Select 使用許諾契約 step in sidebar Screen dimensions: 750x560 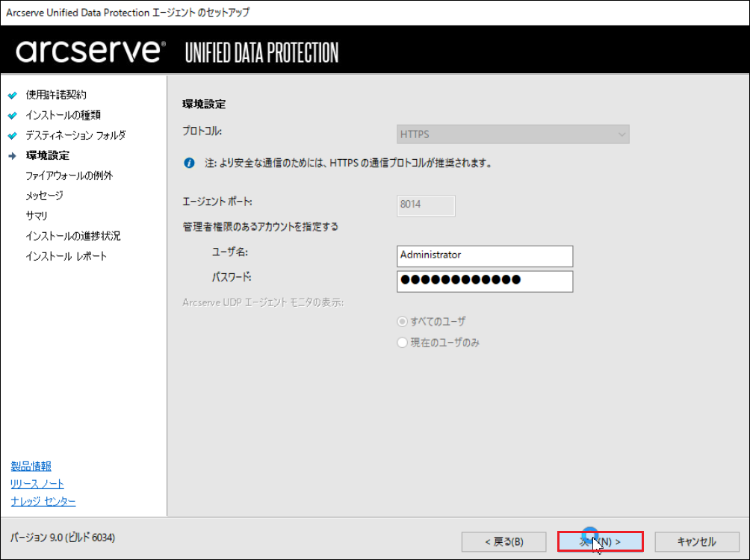[56, 95]
